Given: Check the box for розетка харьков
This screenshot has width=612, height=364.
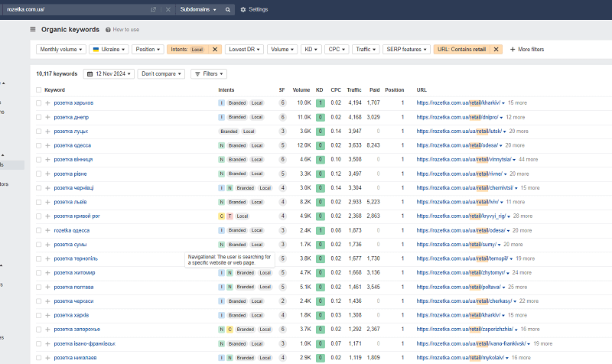Looking at the screenshot, I should 39,103.
